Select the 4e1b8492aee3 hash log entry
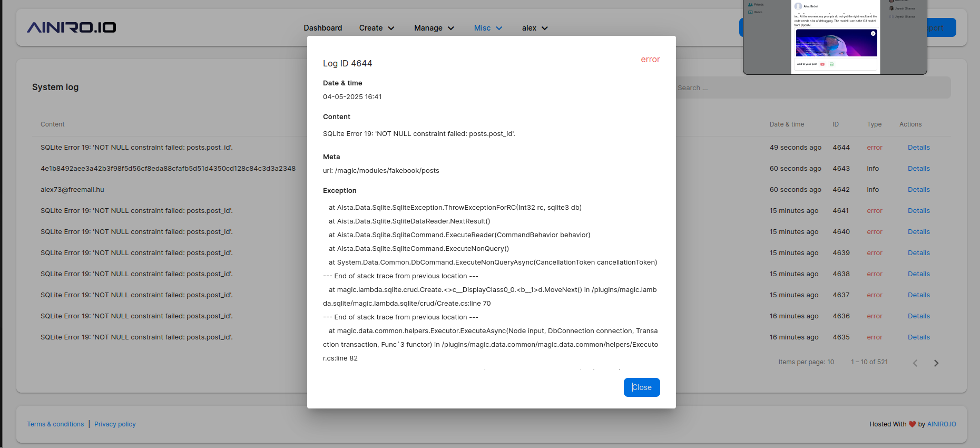This screenshot has width=980, height=448. [x=168, y=169]
